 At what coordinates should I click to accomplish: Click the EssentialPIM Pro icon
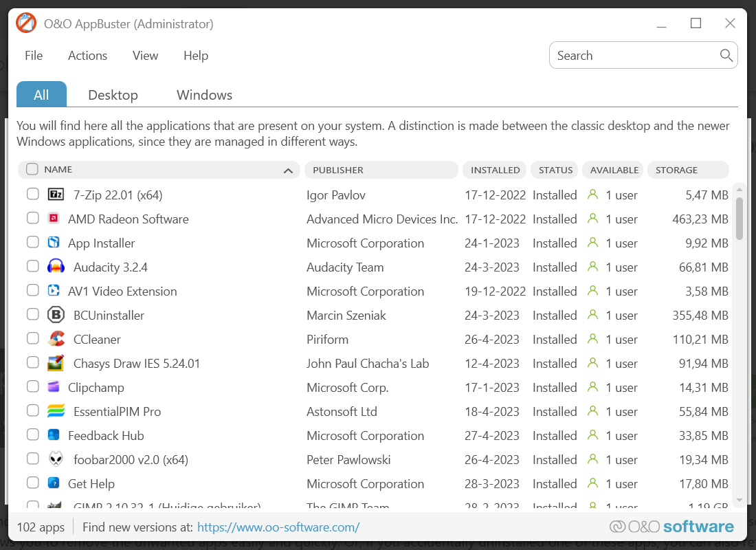coord(56,411)
